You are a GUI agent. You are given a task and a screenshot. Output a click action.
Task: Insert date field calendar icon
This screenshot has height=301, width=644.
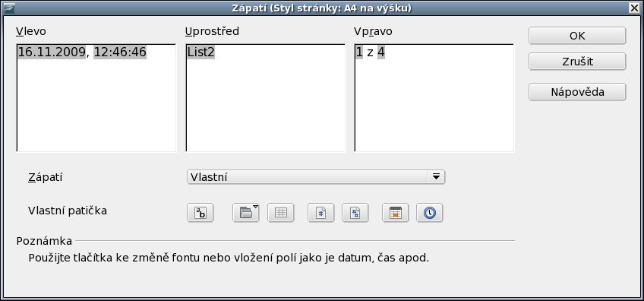[395, 213]
